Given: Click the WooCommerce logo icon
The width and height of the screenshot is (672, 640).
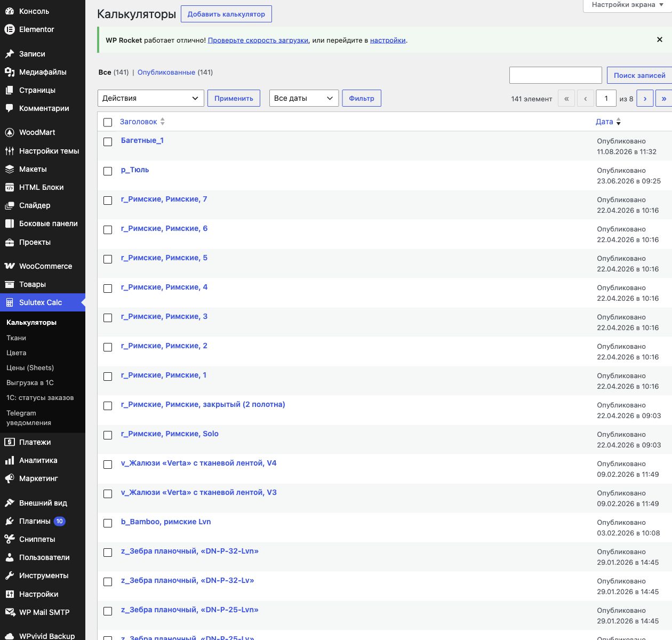Looking at the screenshot, I should 10,266.
